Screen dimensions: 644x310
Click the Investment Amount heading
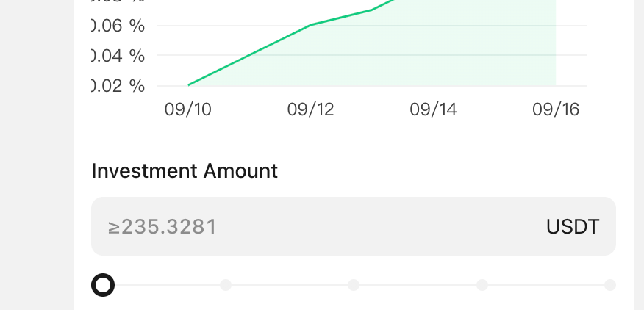tap(185, 171)
